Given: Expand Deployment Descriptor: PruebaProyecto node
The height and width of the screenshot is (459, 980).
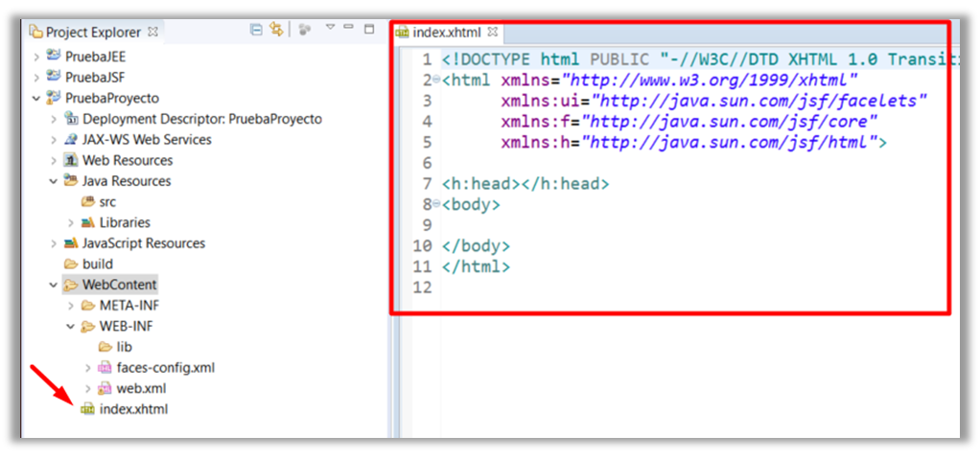Looking at the screenshot, I should click(x=54, y=119).
